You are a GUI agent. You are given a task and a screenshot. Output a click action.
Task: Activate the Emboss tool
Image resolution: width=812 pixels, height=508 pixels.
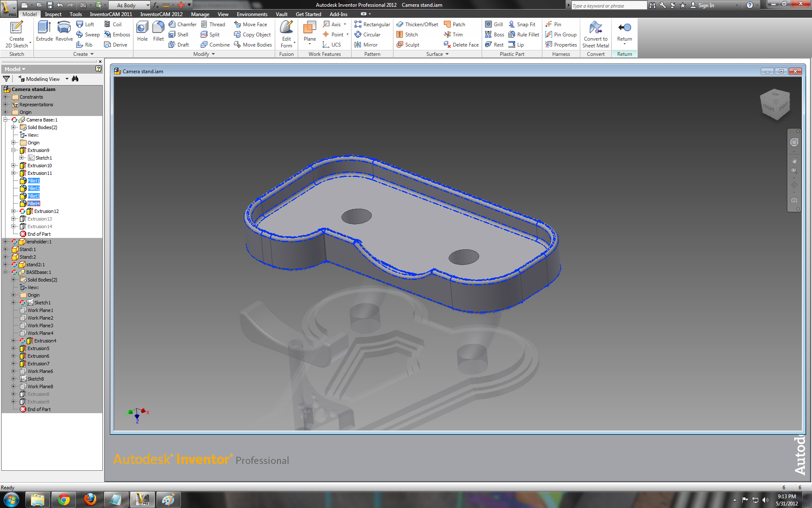pos(117,34)
